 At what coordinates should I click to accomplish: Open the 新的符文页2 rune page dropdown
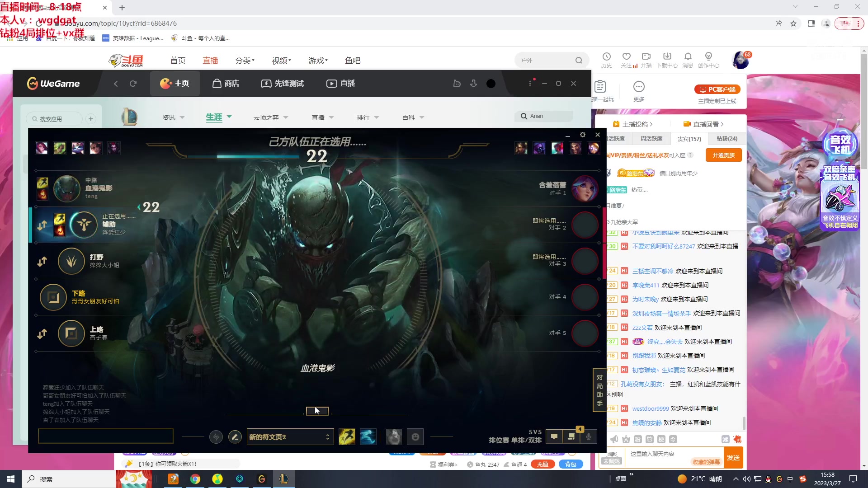tap(290, 437)
